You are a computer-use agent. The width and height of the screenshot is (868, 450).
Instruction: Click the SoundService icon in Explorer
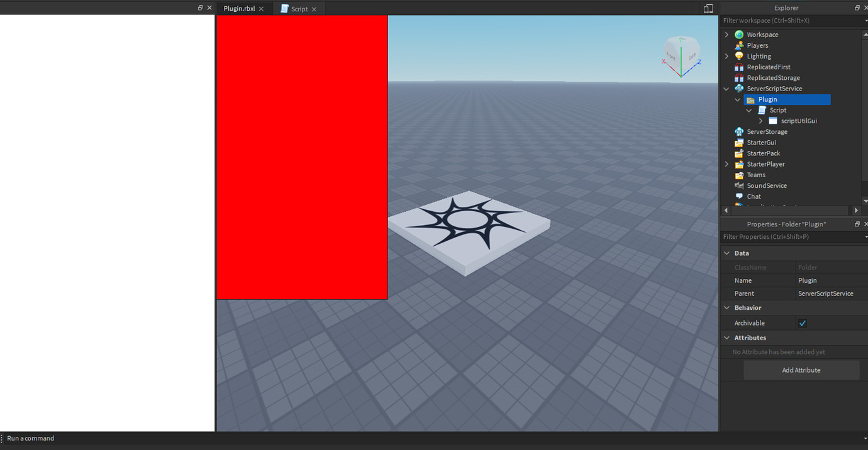[x=738, y=185]
